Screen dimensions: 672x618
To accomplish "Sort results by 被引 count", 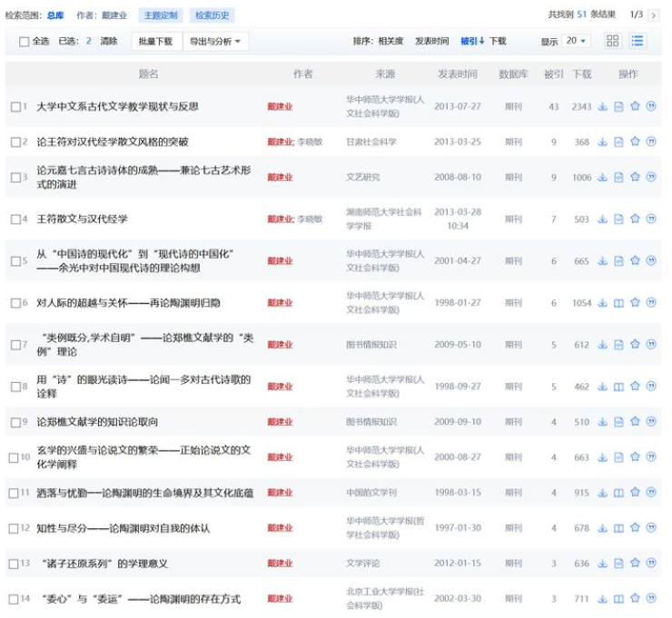I will tap(472, 41).
